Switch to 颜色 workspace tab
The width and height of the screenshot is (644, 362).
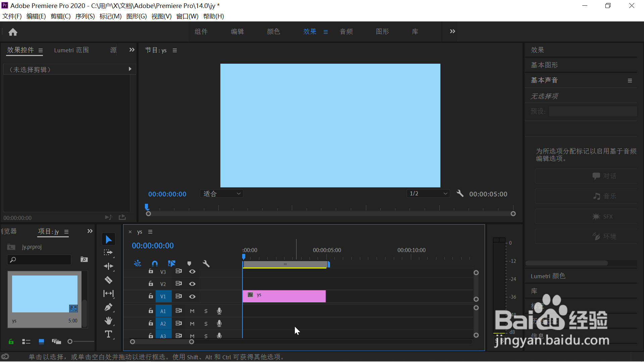pos(273,32)
